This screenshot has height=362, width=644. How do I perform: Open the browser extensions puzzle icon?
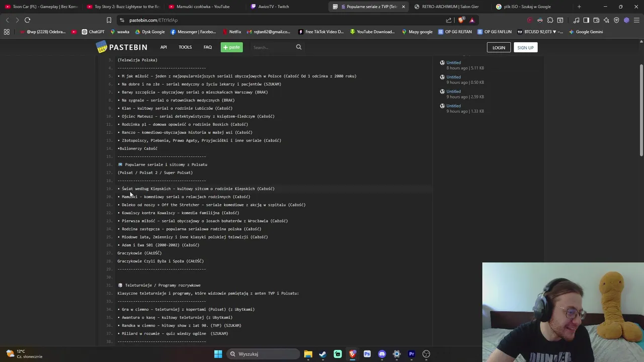(550, 20)
